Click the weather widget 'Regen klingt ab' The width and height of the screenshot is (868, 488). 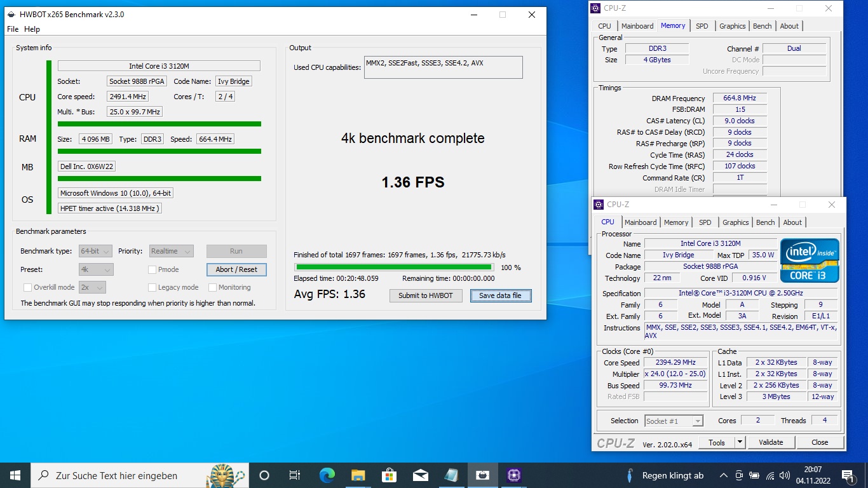tap(663, 475)
